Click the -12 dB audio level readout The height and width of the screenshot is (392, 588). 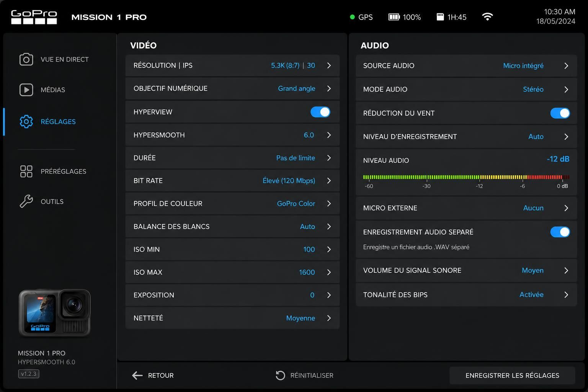(x=558, y=159)
